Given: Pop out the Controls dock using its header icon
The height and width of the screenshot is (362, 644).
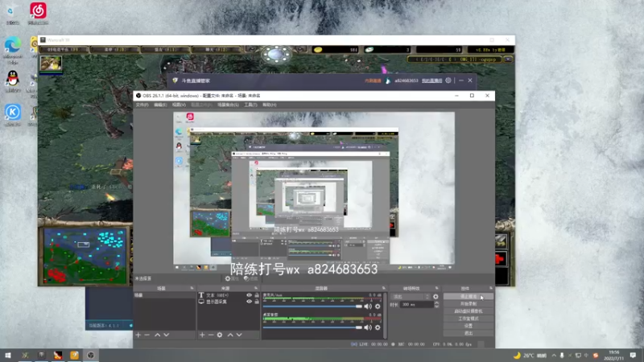Looking at the screenshot, I should pyautogui.click(x=491, y=289).
